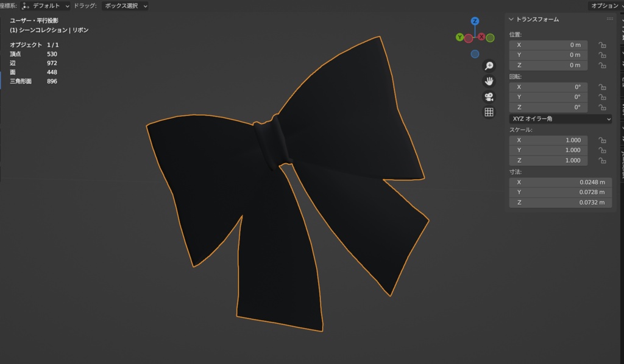The height and width of the screenshot is (364, 624).
Task: Click the red X axis gizmo handle
Action: [481, 37]
